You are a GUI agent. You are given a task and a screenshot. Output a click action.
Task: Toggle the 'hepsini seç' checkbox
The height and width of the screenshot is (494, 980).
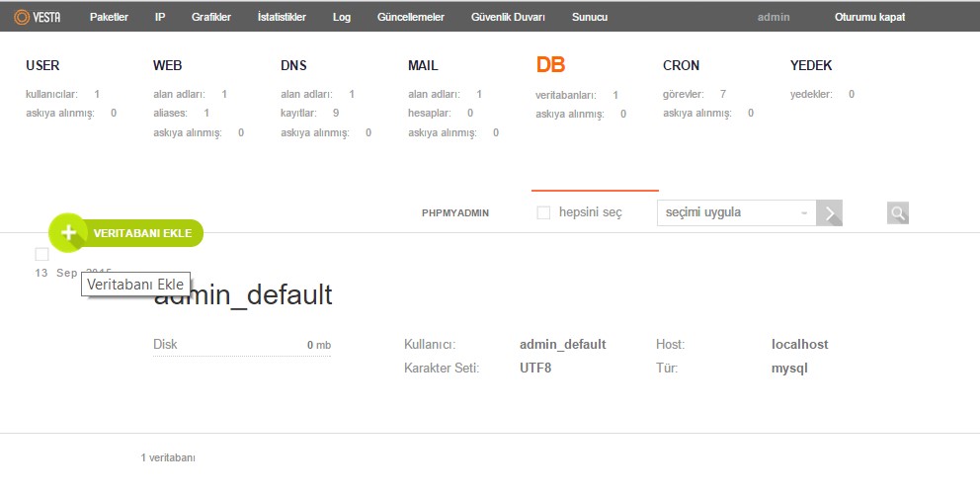click(543, 212)
